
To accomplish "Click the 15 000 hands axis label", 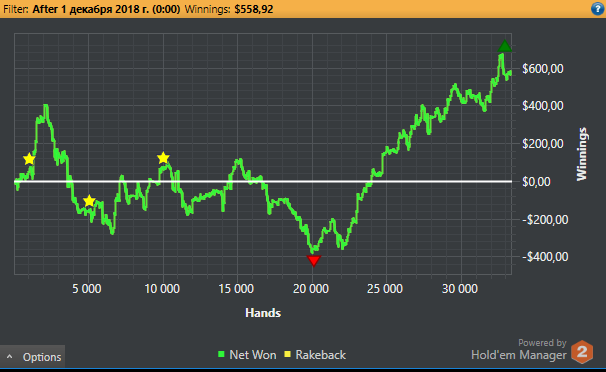I will click(x=236, y=289).
